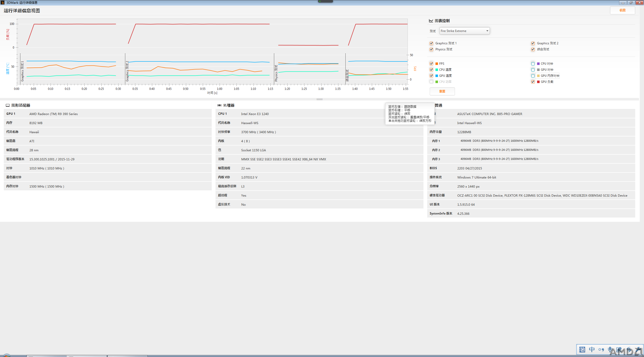Viewport: 644px width, 357px height.
Task: Click the microphone voice input icon
Action: click(610, 349)
